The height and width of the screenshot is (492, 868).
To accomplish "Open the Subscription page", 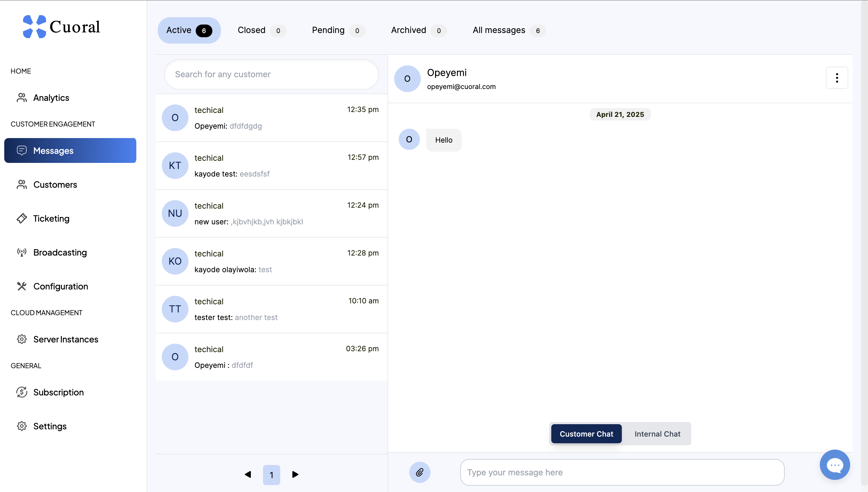I will [x=58, y=392].
